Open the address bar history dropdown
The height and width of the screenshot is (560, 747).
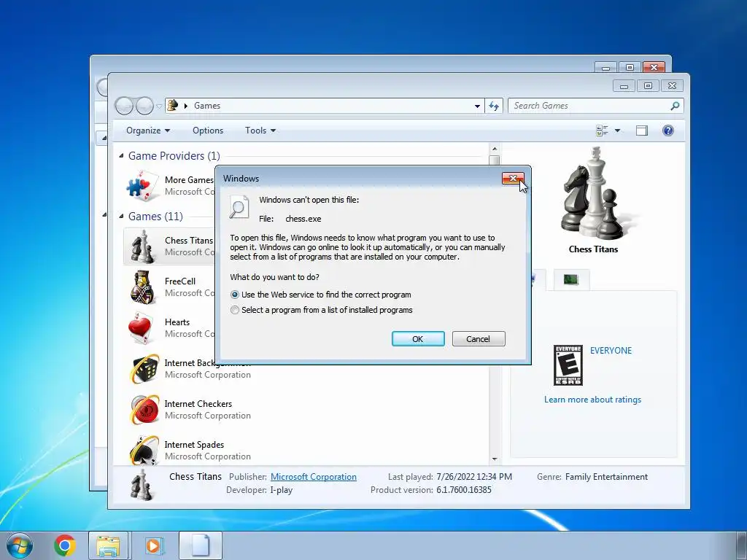pos(477,106)
